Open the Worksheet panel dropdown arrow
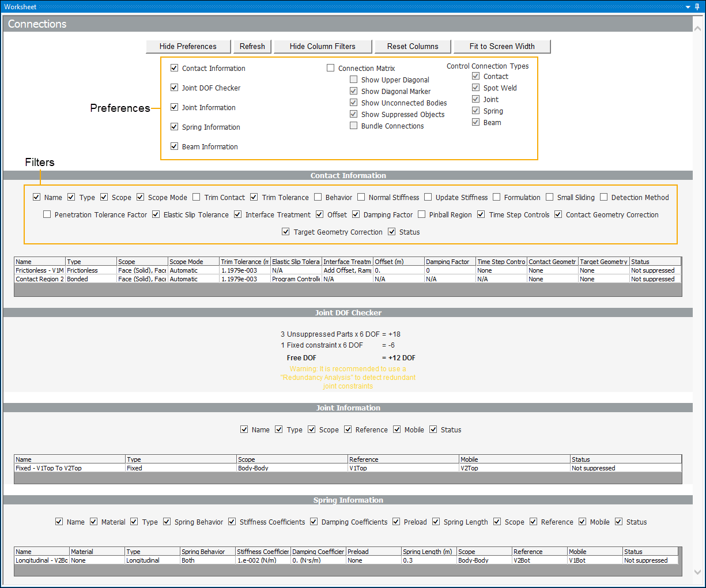706x588 pixels. [688, 6]
